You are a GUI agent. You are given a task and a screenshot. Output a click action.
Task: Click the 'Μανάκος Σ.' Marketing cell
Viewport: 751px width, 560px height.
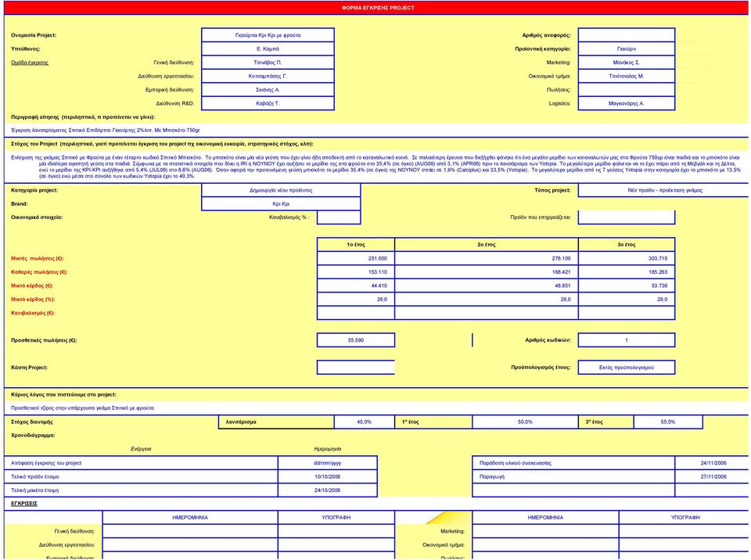(627, 63)
